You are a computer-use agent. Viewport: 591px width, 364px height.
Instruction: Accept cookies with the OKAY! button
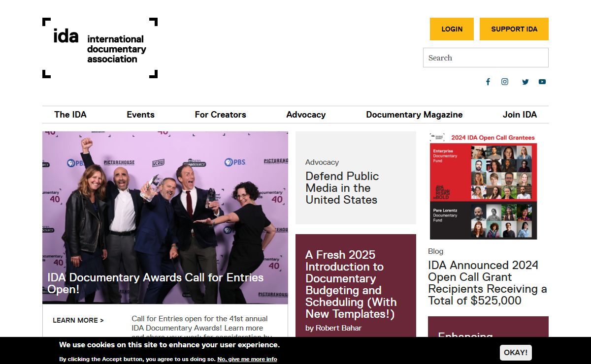(516, 353)
